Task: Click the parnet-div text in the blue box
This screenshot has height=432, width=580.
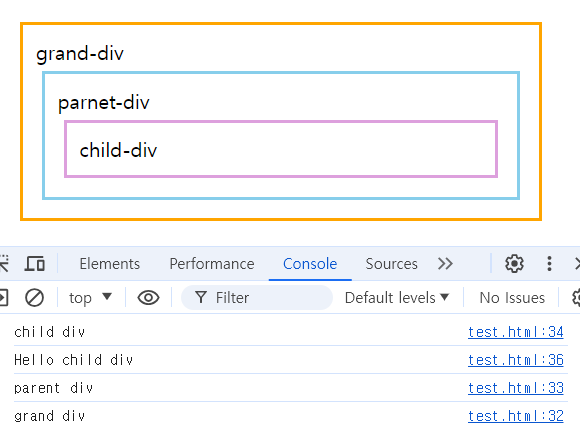Action: coord(104,102)
